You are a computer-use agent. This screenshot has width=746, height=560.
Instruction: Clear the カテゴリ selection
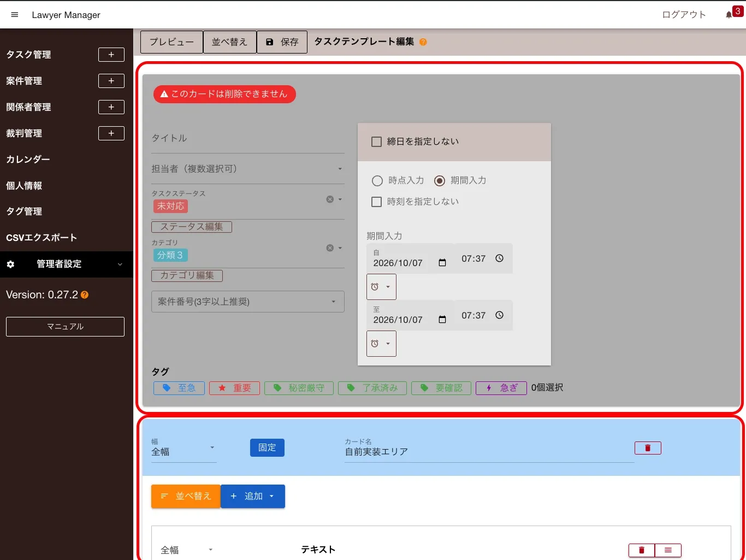(x=330, y=248)
